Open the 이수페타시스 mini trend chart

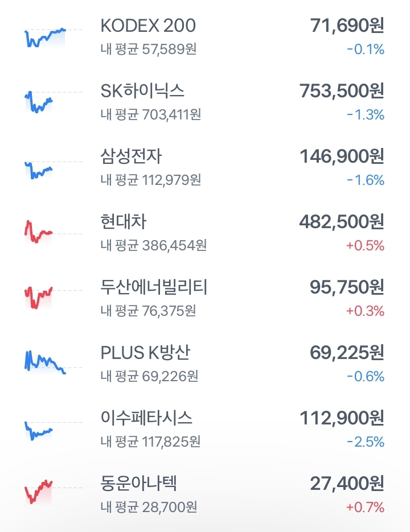53,431
